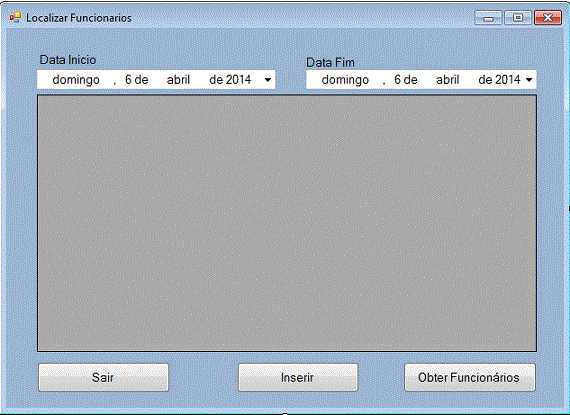The image size is (570, 415).
Task: Click the 'Localizar Funcionarios' title bar text
Action: pyautogui.click(x=79, y=18)
